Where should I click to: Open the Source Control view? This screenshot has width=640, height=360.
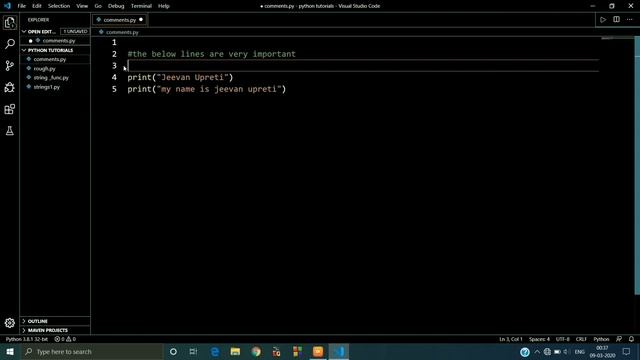coord(10,66)
